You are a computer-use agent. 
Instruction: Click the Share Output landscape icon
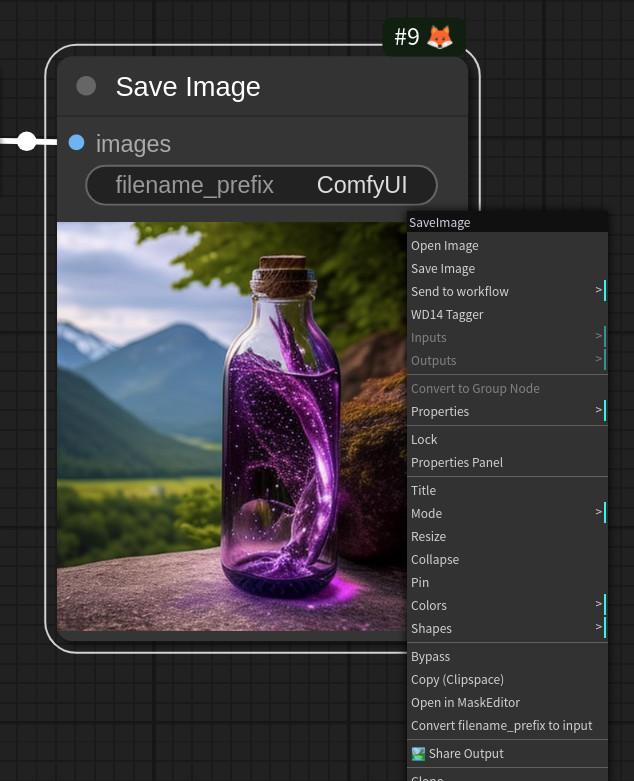point(418,754)
